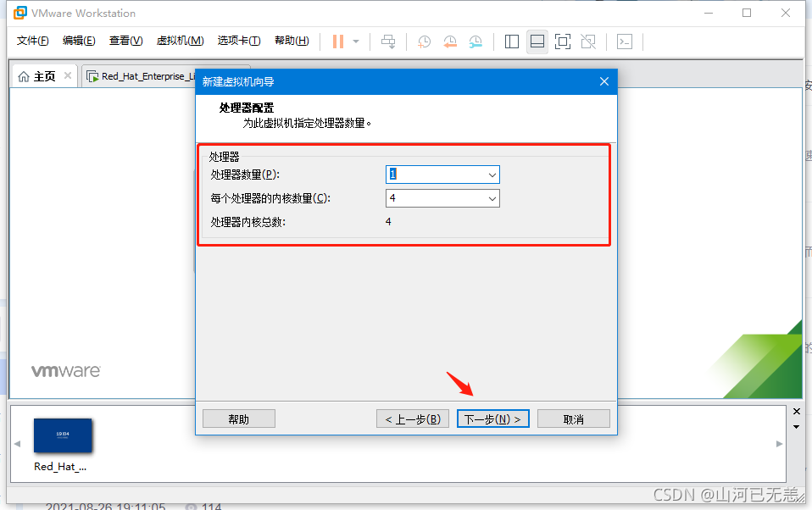
Task: Select the Red_Hat VM thumbnail
Action: pos(63,435)
